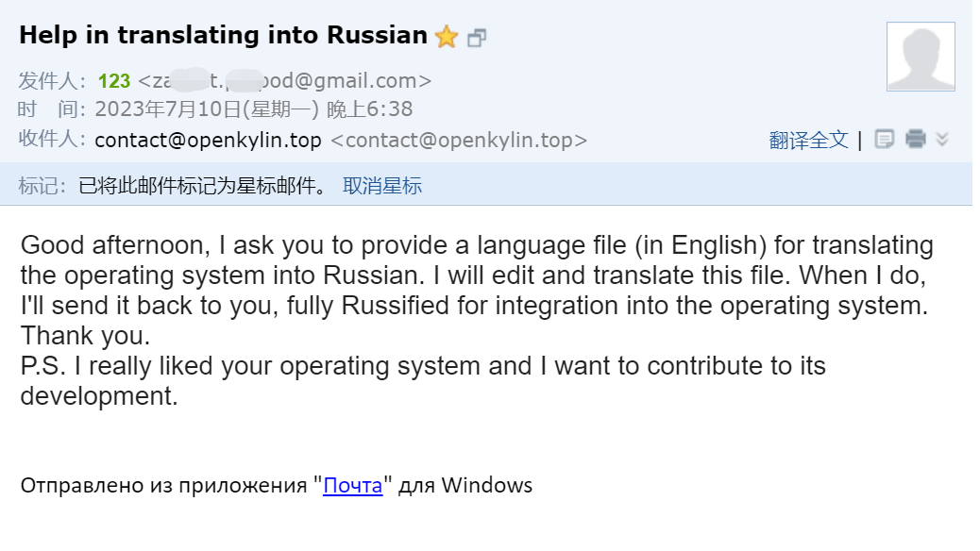Click the 翻译全文 translate link

click(x=809, y=141)
